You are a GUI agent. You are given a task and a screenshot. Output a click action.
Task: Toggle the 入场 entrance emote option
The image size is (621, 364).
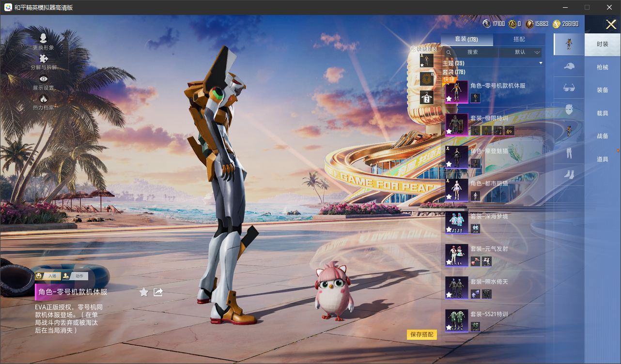coord(47,276)
